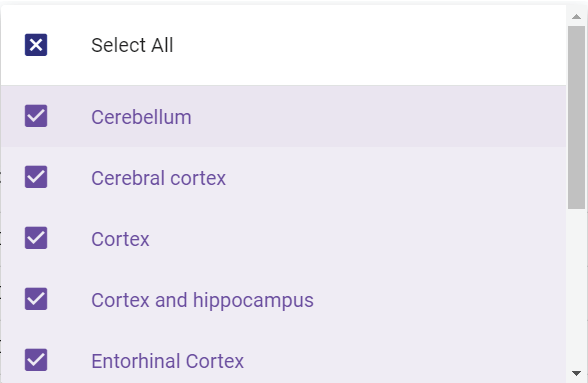Click the scrollbar down arrow
Image resolution: width=588 pixels, height=383 pixels.
576,373
